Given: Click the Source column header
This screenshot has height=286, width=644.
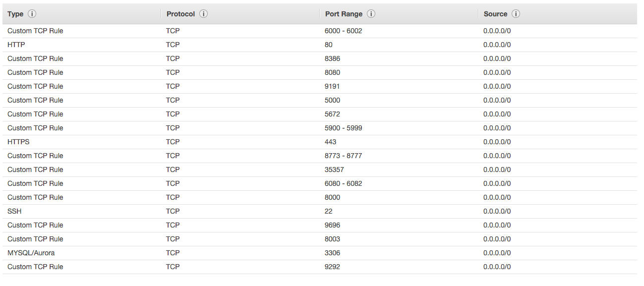Looking at the screenshot, I should pos(496,14).
